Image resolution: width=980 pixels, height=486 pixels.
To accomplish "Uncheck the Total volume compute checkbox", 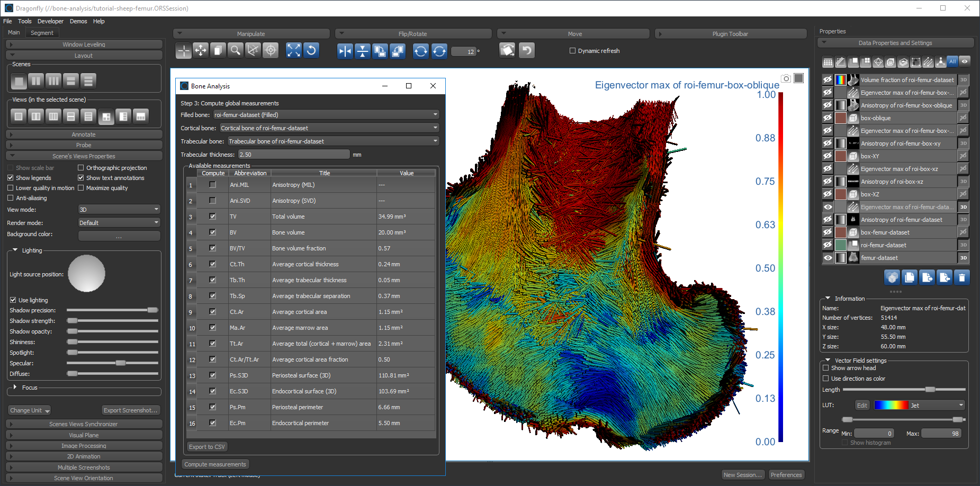I will tap(212, 217).
